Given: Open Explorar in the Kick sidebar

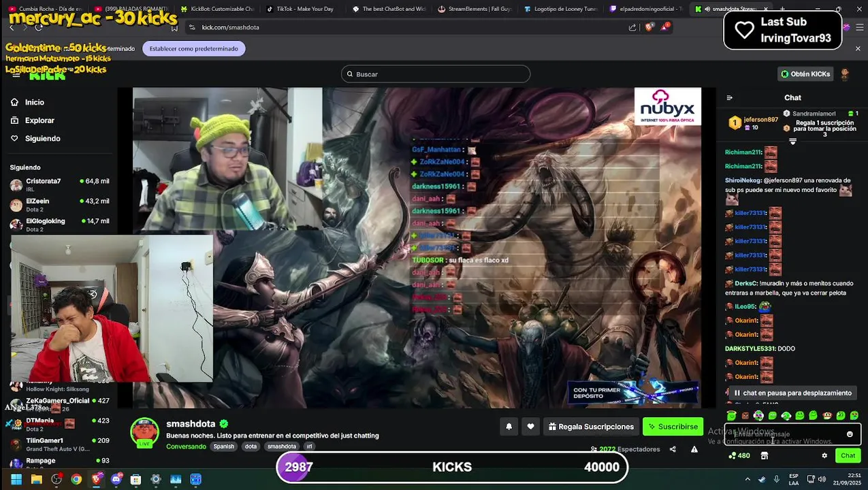Looking at the screenshot, I should pos(32,120).
